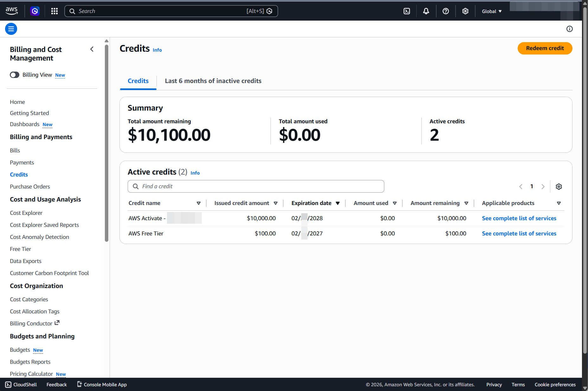Click the Feedback link in footer
588x391 pixels.
point(57,385)
